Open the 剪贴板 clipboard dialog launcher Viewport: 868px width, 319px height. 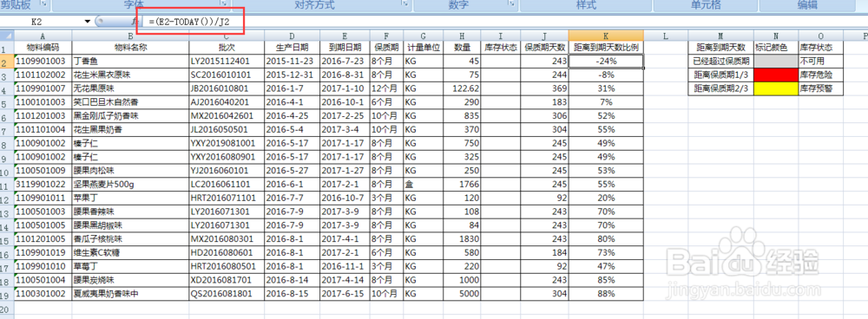pos(43,4)
